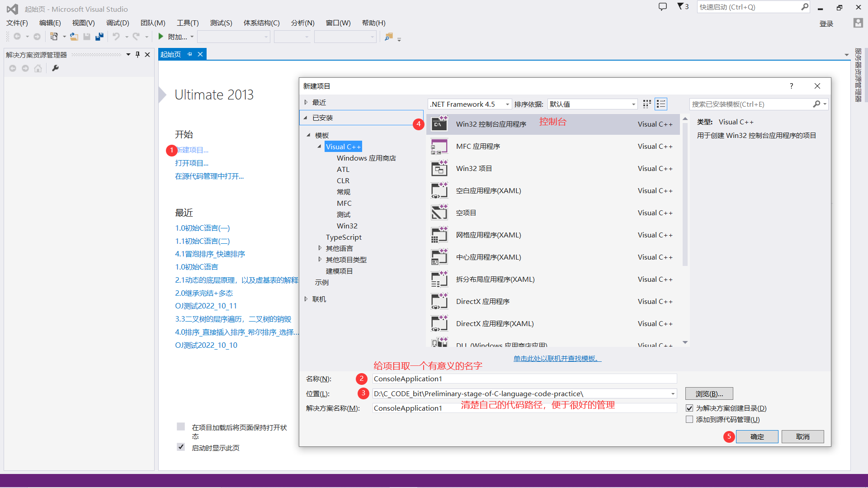Open the 帮助(H) menu
This screenshot has height=488, width=868.
[x=373, y=23]
